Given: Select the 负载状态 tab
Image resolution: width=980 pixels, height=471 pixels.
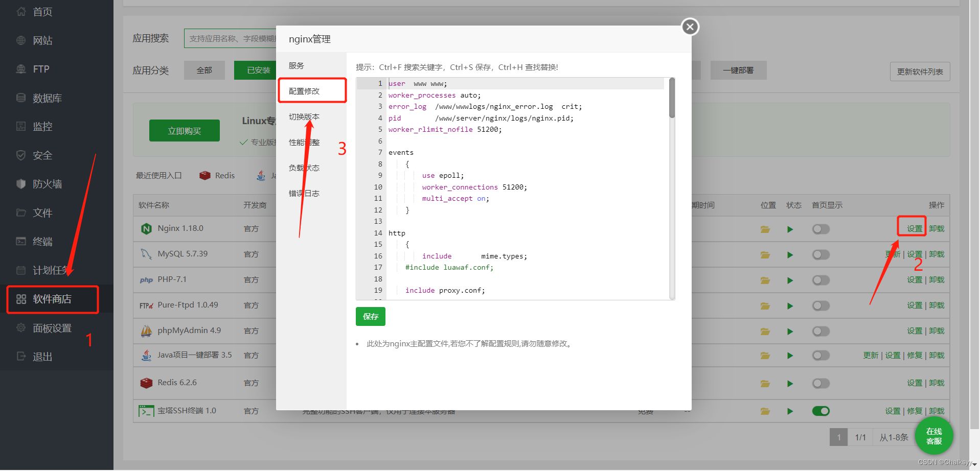Looking at the screenshot, I should click(311, 168).
